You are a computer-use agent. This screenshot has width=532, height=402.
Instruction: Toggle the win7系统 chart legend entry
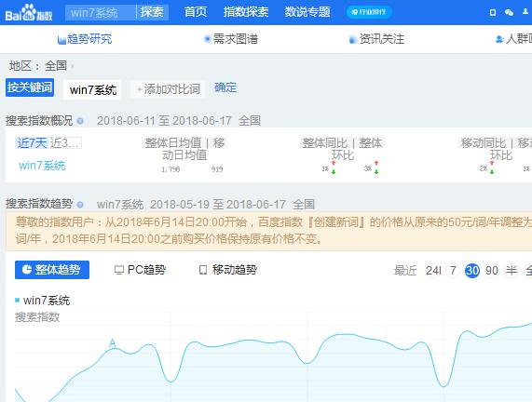[x=43, y=301]
